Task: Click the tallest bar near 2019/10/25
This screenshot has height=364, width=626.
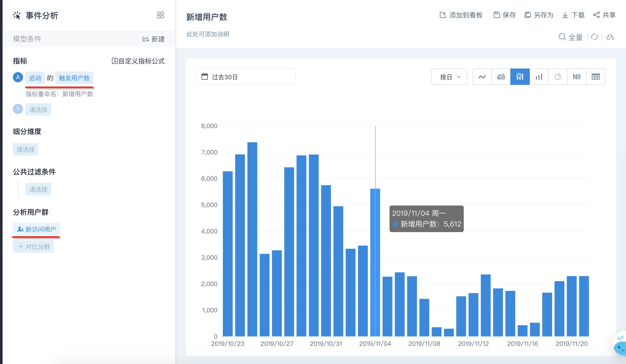Action: click(x=252, y=239)
